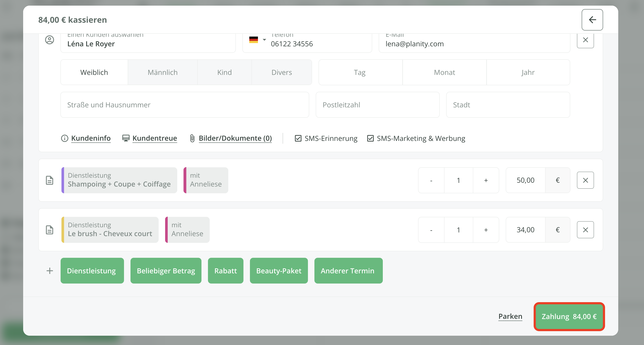Click the Rabatt button

click(x=225, y=271)
